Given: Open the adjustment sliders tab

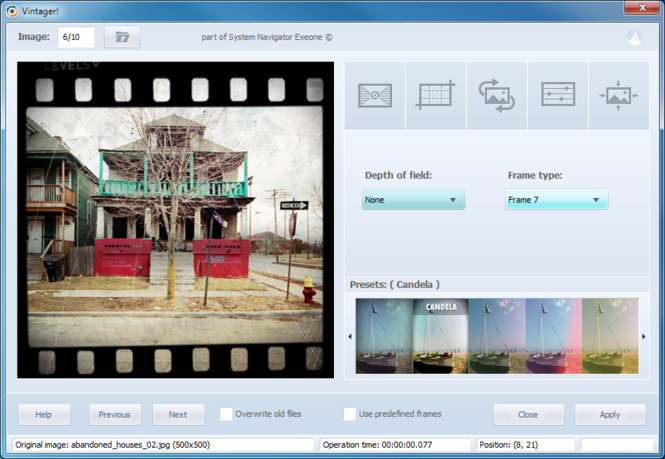Looking at the screenshot, I should pyautogui.click(x=558, y=95).
